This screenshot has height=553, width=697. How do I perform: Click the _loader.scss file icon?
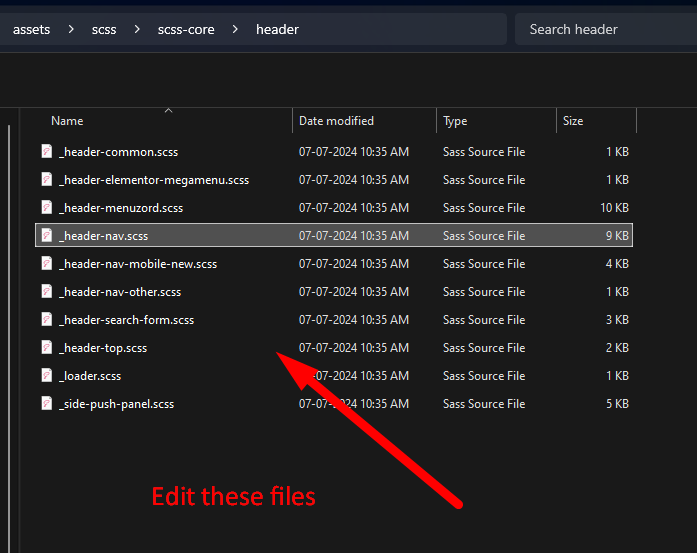47,376
